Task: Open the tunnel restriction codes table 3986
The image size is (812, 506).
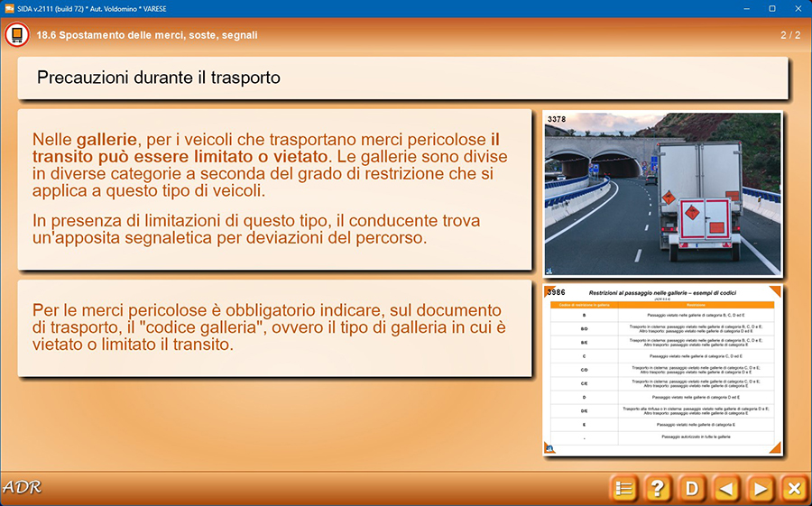Action: [x=662, y=370]
